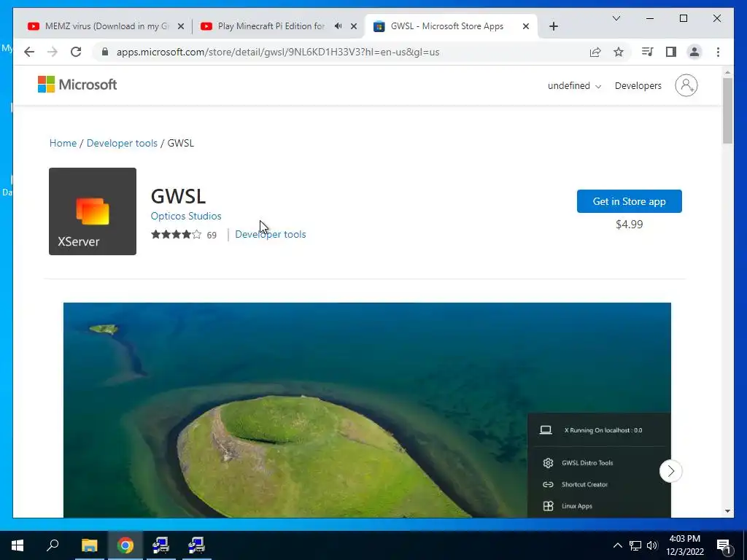
Task: Open File Explorer from the taskbar
Action: click(x=89, y=545)
